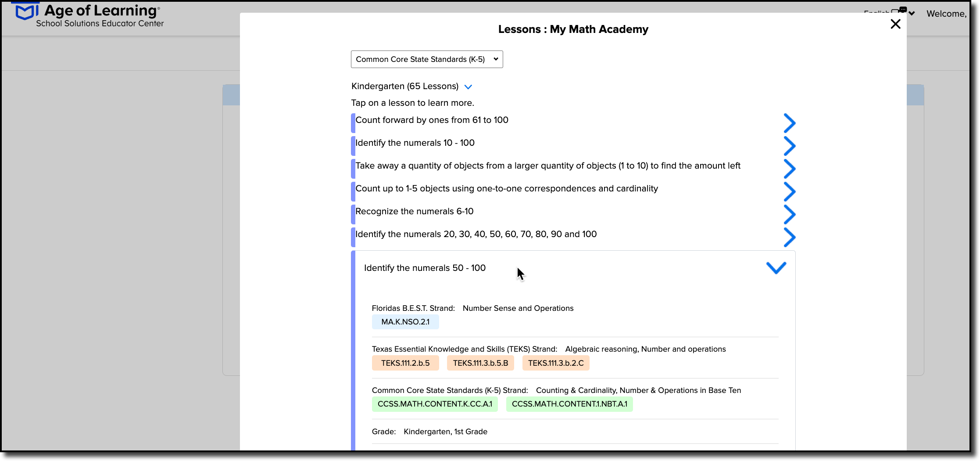The image size is (980, 461).
Task: Expand arrow for Identify the numerals 10 - 100
Action: [789, 146]
